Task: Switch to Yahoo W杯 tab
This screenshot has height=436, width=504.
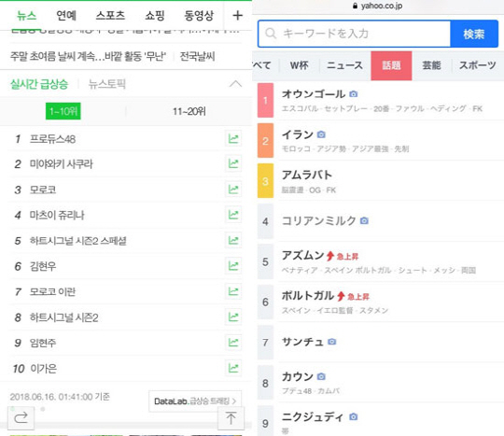Action: tap(300, 65)
